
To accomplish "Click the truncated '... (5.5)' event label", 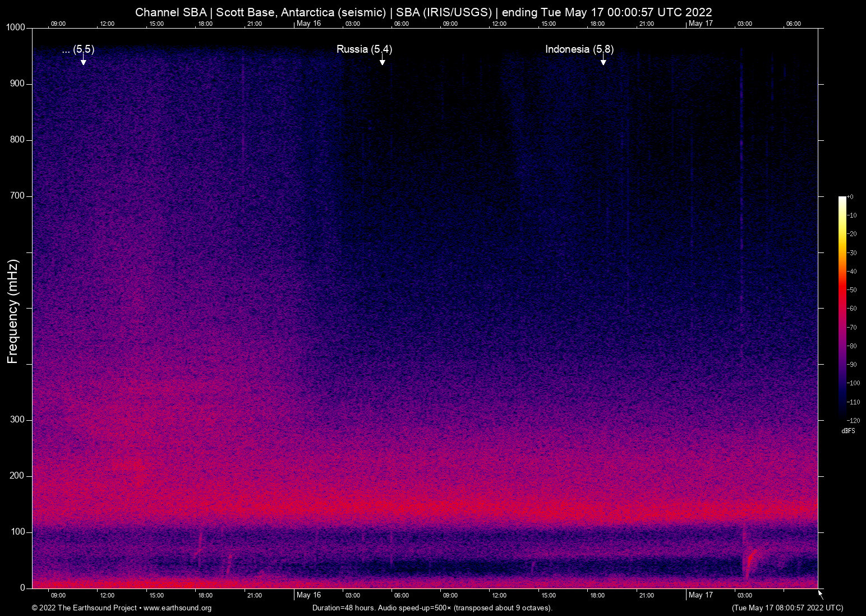I will 78,49.
